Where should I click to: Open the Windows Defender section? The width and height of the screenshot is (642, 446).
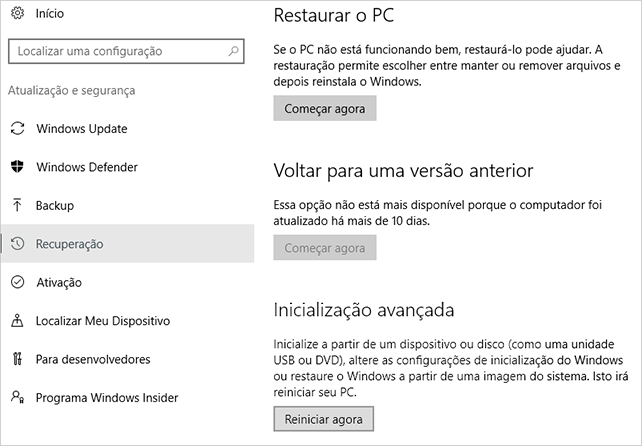[127, 167]
